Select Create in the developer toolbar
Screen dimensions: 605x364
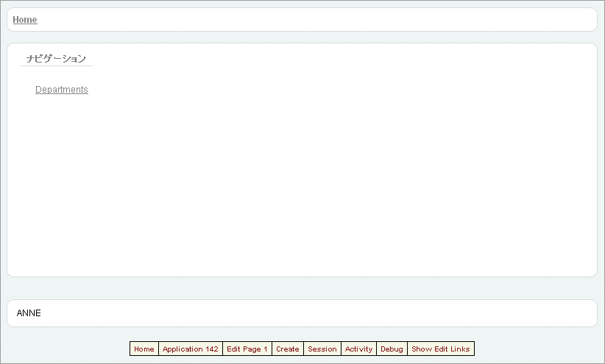pos(288,349)
